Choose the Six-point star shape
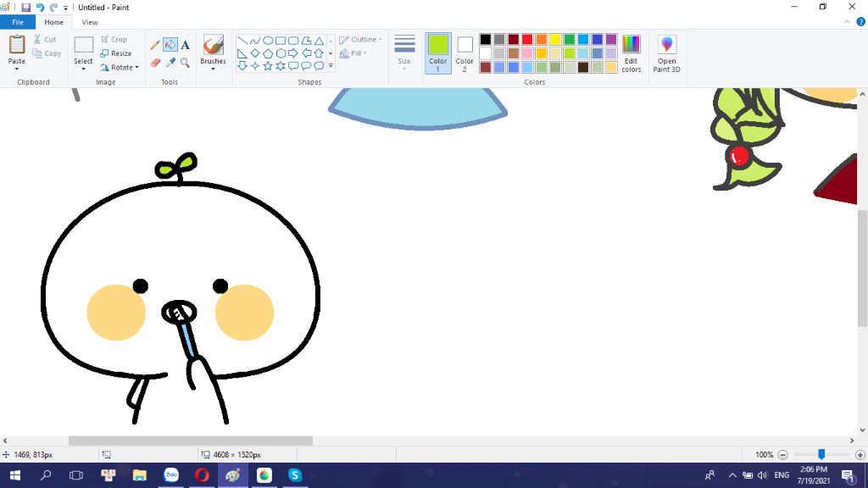This screenshot has width=868, height=488. click(x=281, y=66)
